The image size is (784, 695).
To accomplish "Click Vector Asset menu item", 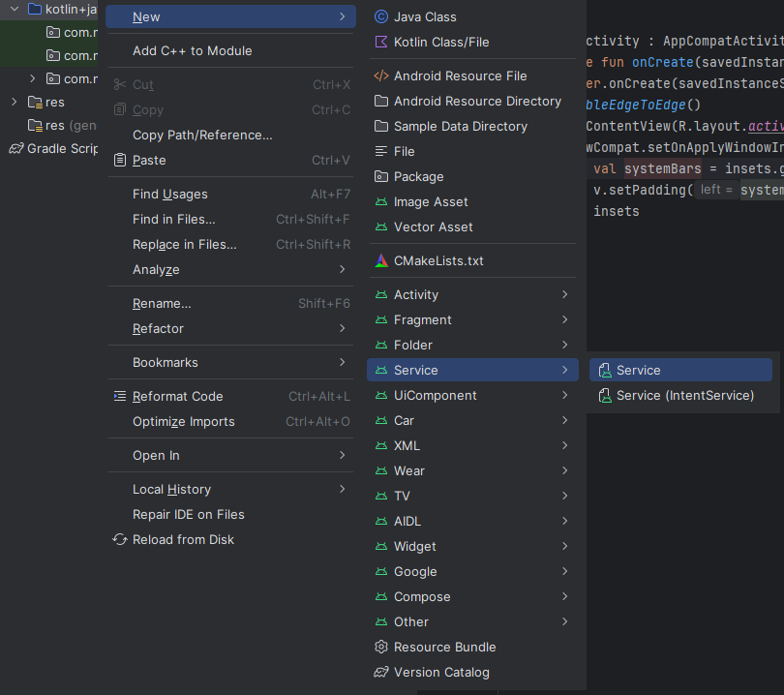I will click(x=434, y=227).
